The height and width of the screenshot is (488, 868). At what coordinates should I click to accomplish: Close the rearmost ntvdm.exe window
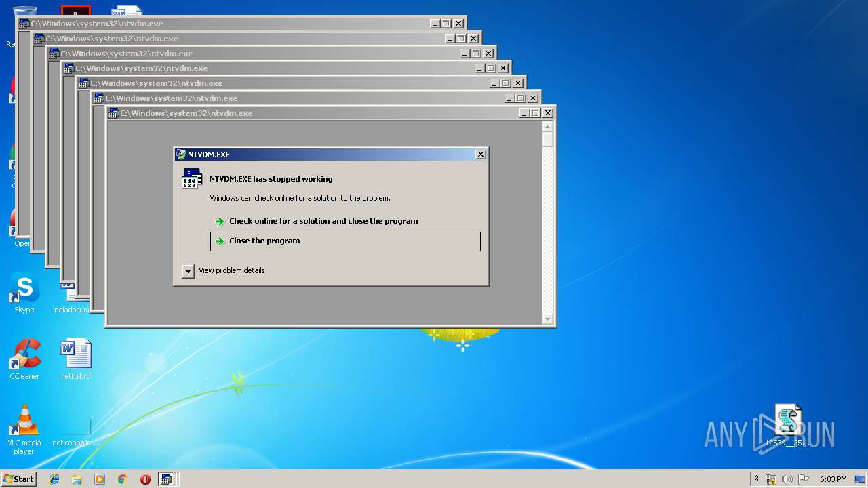click(458, 24)
